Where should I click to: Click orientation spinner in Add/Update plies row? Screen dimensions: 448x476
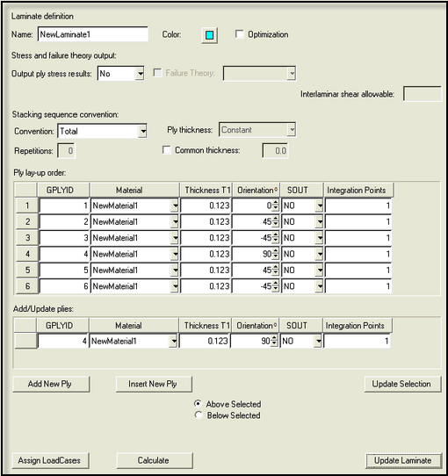[274, 342]
